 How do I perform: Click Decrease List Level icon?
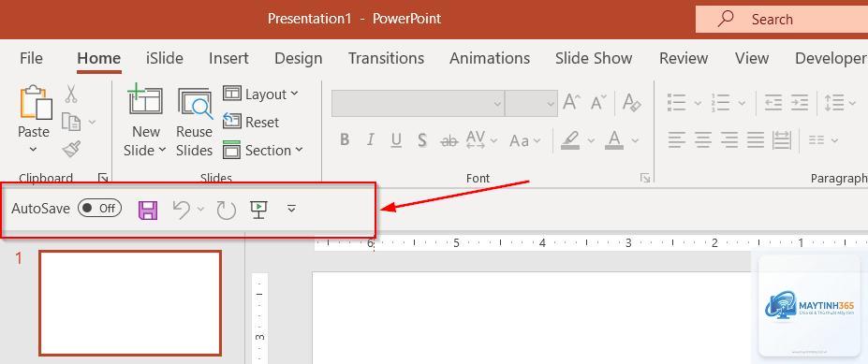[x=773, y=103]
